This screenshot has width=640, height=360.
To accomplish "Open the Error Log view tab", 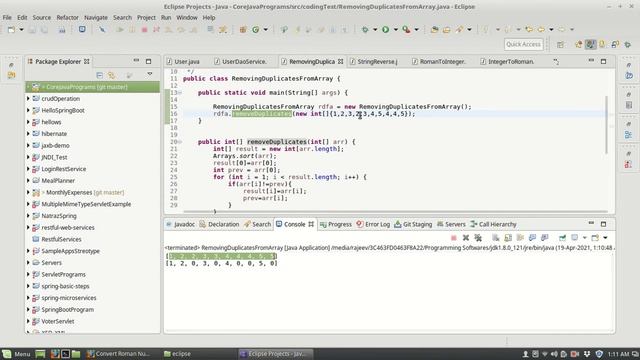I will (373, 224).
